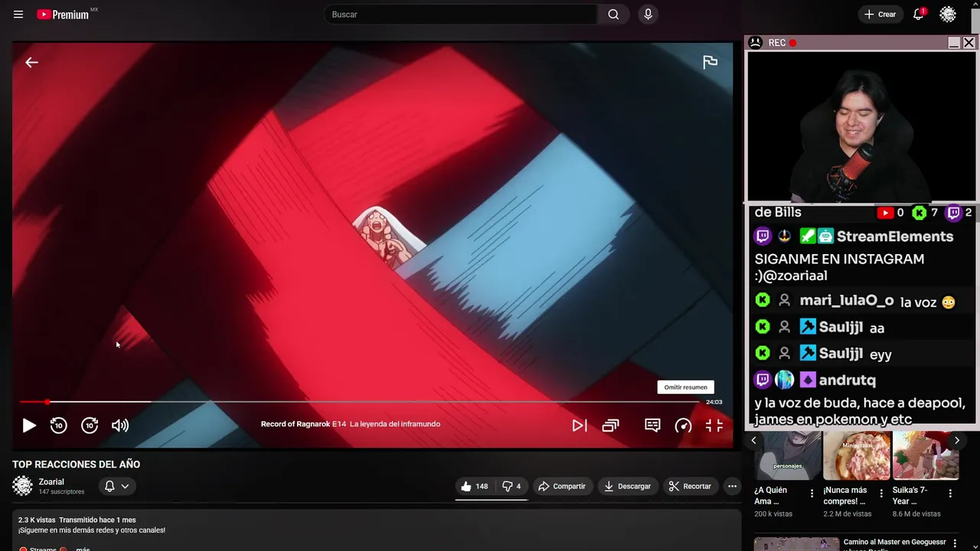The height and width of the screenshot is (551, 980).
Task: Click the Twitch viewer count icon in chat
Action: pyautogui.click(x=954, y=213)
